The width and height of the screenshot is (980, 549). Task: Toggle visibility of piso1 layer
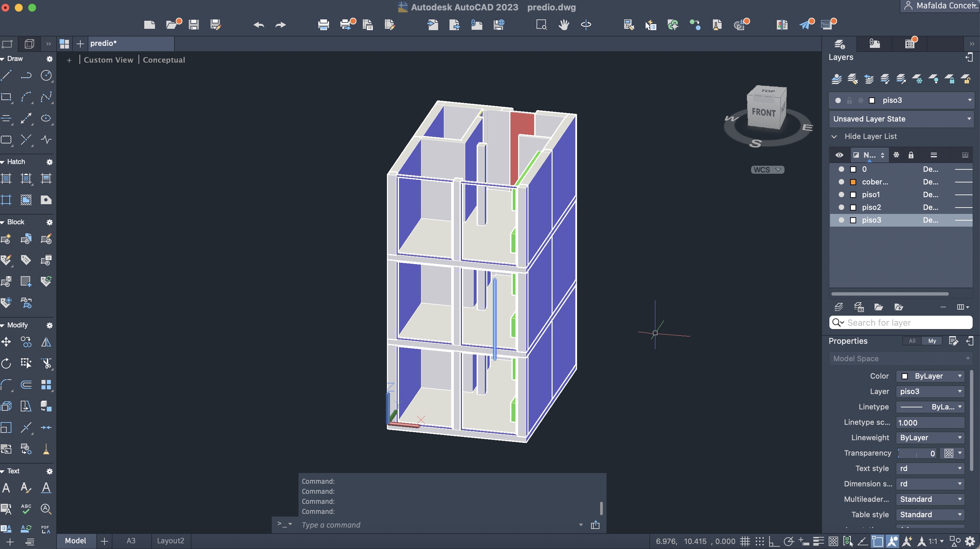tap(841, 194)
